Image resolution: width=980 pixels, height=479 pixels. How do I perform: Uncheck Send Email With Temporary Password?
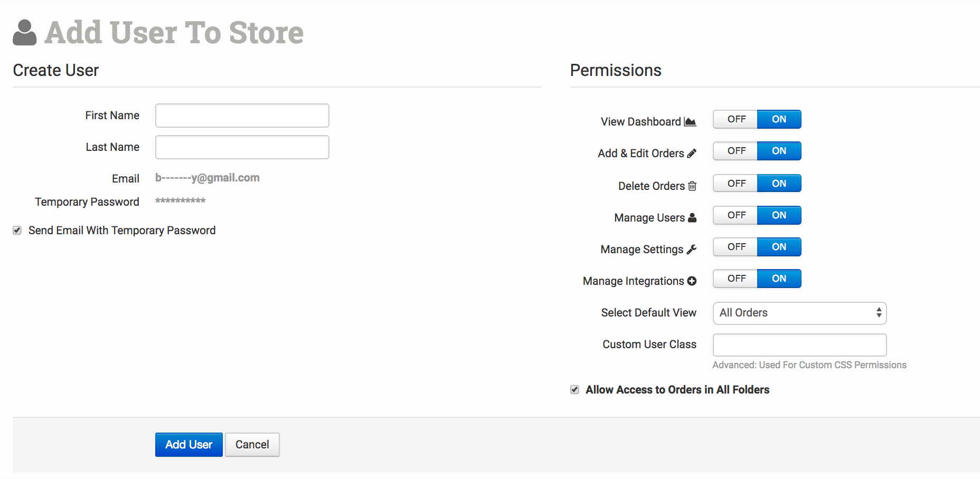coord(17,230)
